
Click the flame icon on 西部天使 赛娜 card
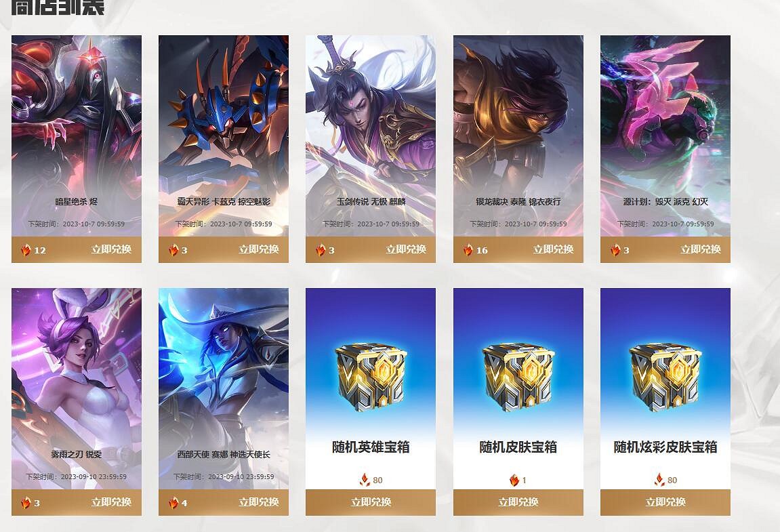[173, 503]
